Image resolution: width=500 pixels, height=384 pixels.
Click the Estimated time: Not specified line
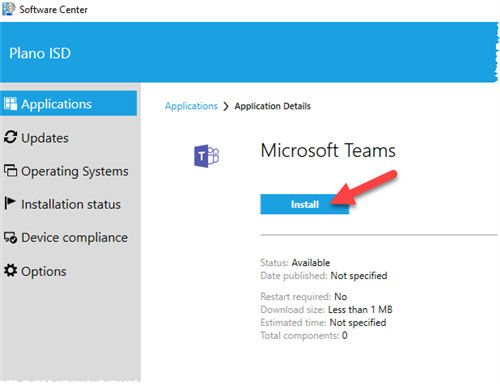tap(323, 322)
